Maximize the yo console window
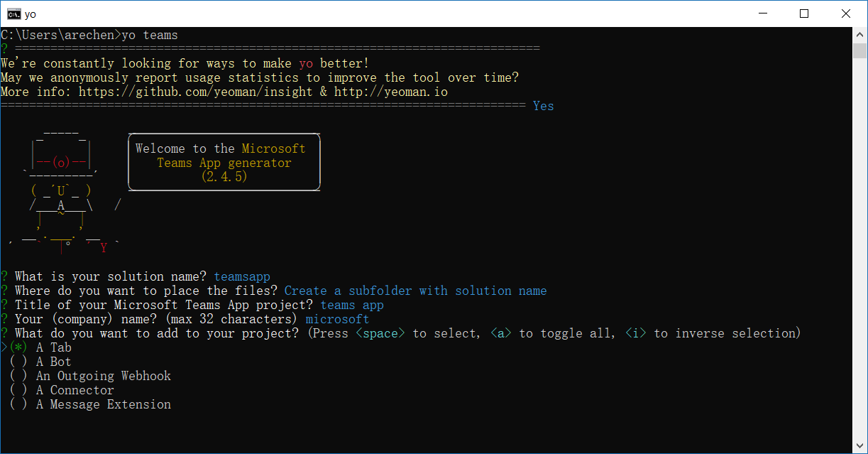Image resolution: width=868 pixels, height=454 pixels. tap(804, 13)
